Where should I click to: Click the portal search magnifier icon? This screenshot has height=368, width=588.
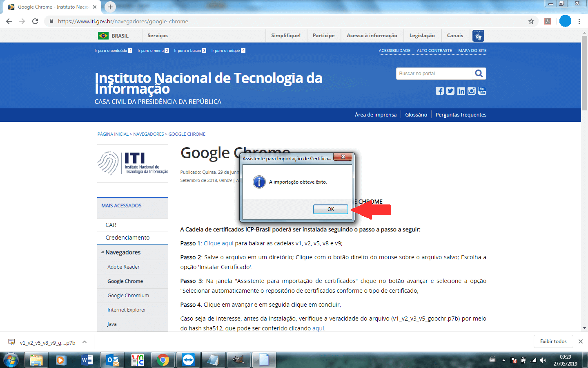coord(479,74)
